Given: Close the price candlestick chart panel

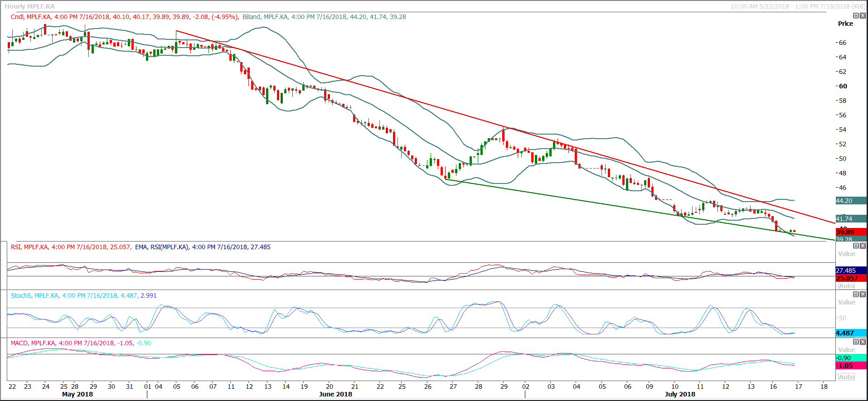Looking at the screenshot, I should point(863,15).
